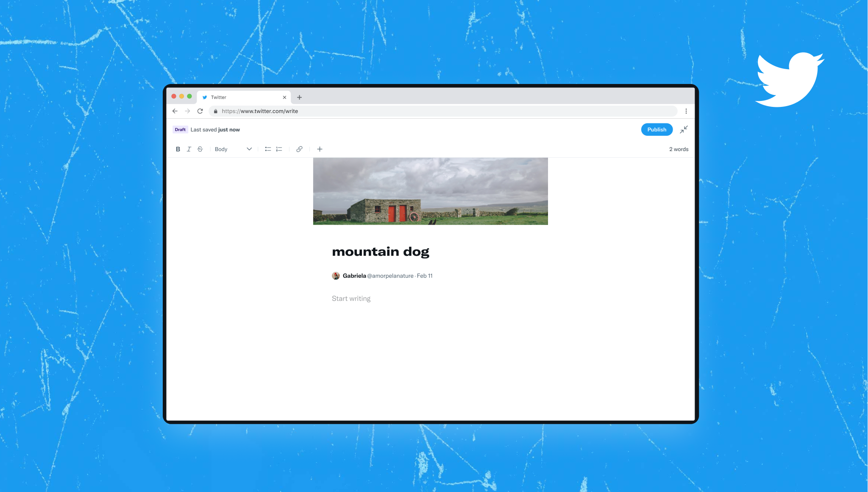This screenshot has width=868, height=492.
Task: Click Start writing body area
Action: (351, 298)
